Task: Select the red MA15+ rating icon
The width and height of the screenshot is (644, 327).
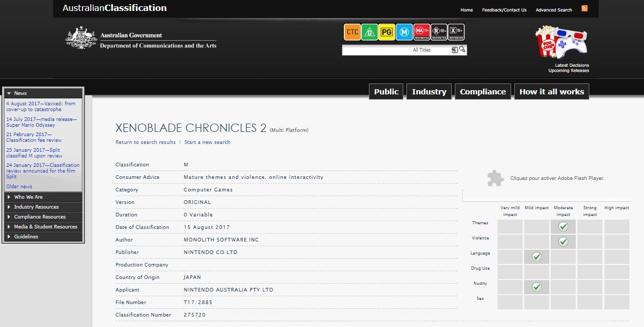Action: (422, 32)
